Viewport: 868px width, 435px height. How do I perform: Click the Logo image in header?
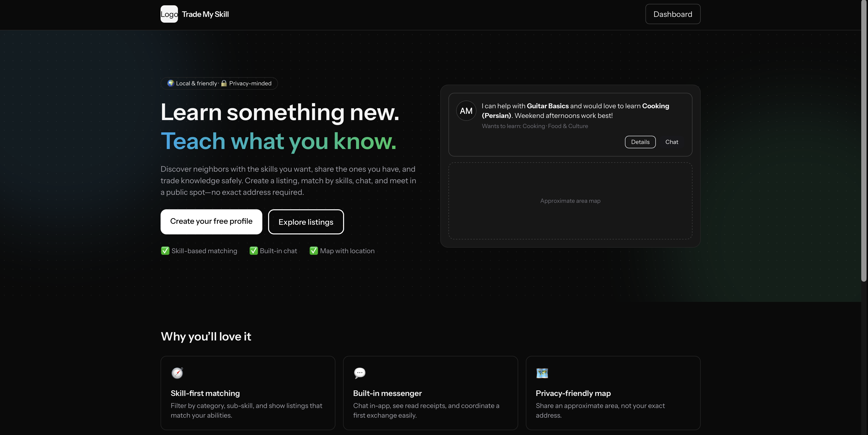click(x=169, y=14)
